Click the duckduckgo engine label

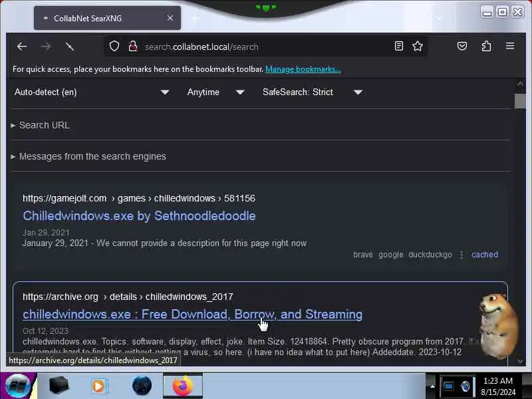pos(430,255)
